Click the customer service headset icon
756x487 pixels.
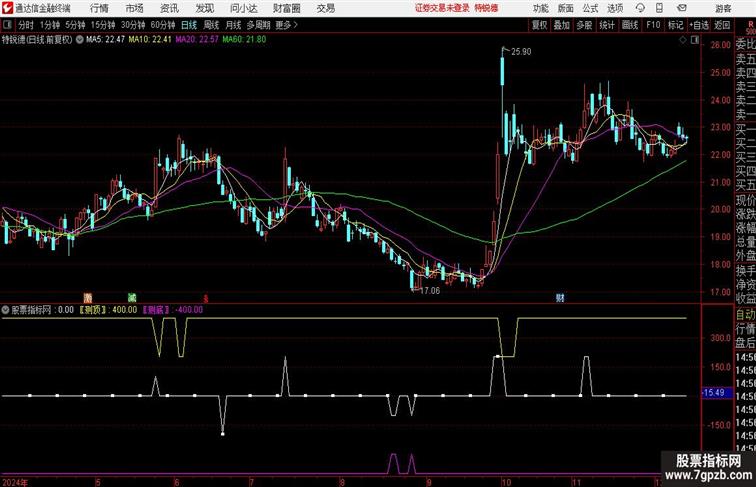coord(640,8)
